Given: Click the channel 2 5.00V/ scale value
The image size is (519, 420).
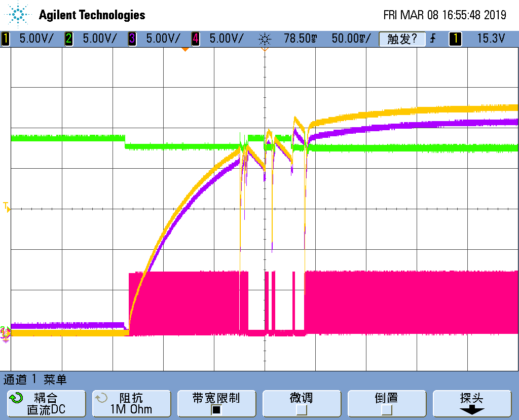Looking at the screenshot, I should [100, 39].
